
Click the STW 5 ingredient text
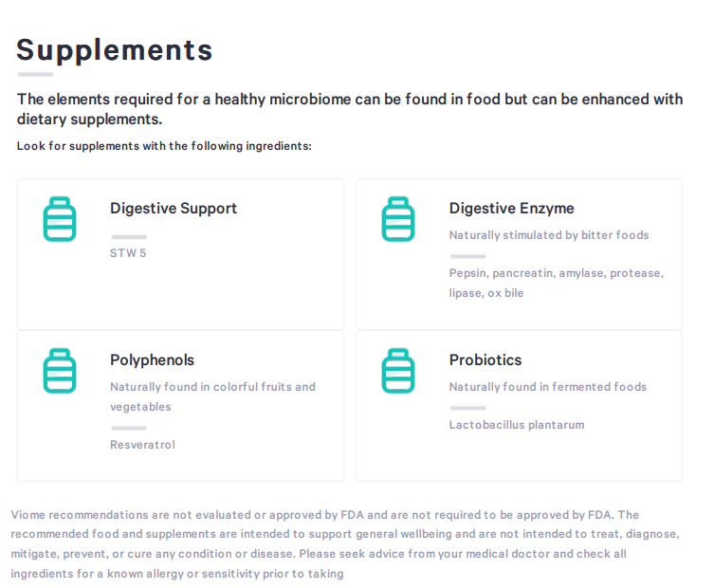(x=128, y=253)
